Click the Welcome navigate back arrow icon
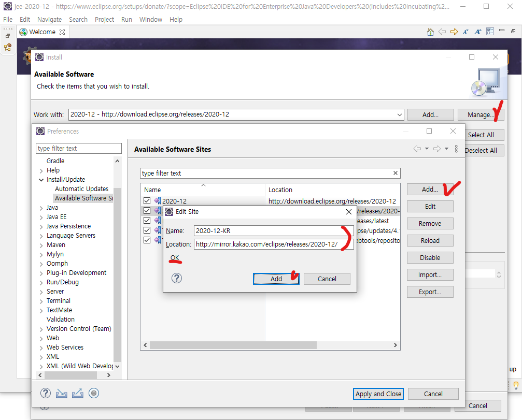 (x=442, y=32)
